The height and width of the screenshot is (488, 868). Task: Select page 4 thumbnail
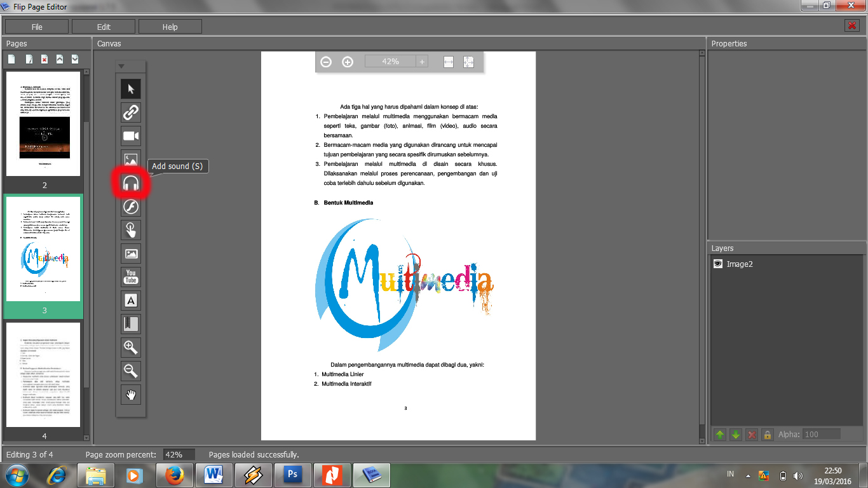[43, 375]
